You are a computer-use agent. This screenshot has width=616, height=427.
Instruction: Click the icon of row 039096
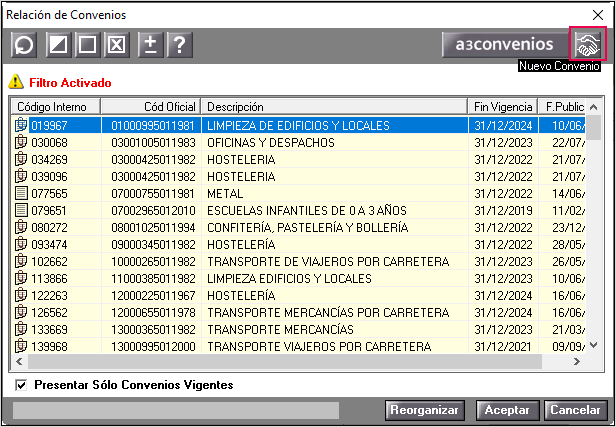coord(21,176)
